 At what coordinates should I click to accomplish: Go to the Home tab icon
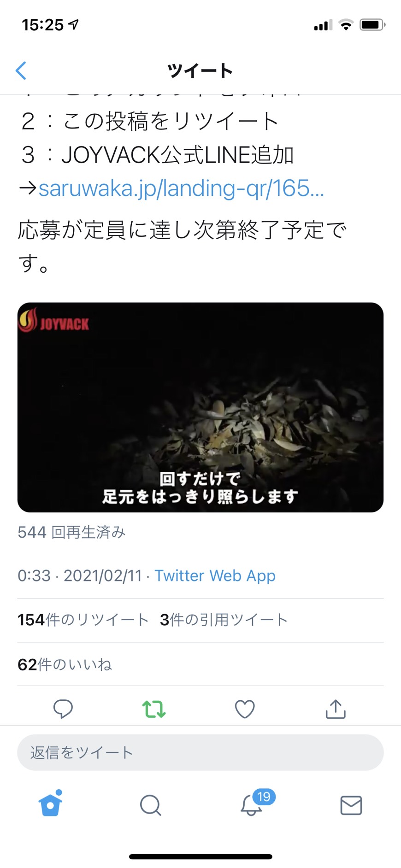[51, 803]
